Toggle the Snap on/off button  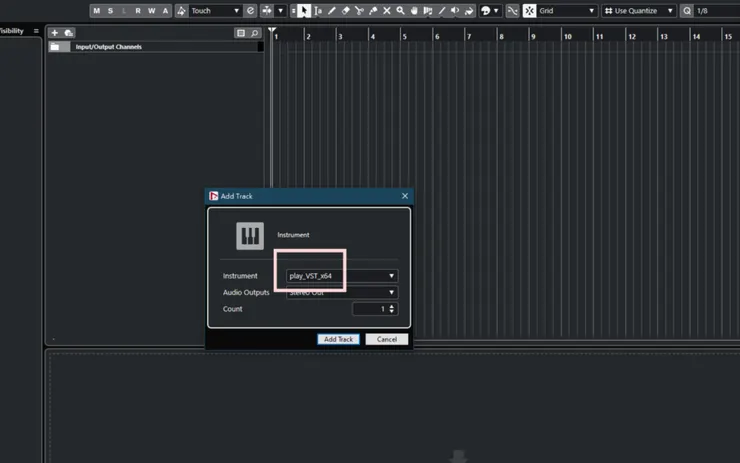[x=529, y=10]
